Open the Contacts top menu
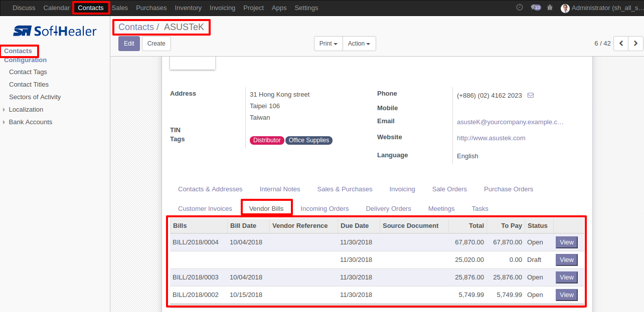This screenshot has width=644, height=312. (91, 8)
